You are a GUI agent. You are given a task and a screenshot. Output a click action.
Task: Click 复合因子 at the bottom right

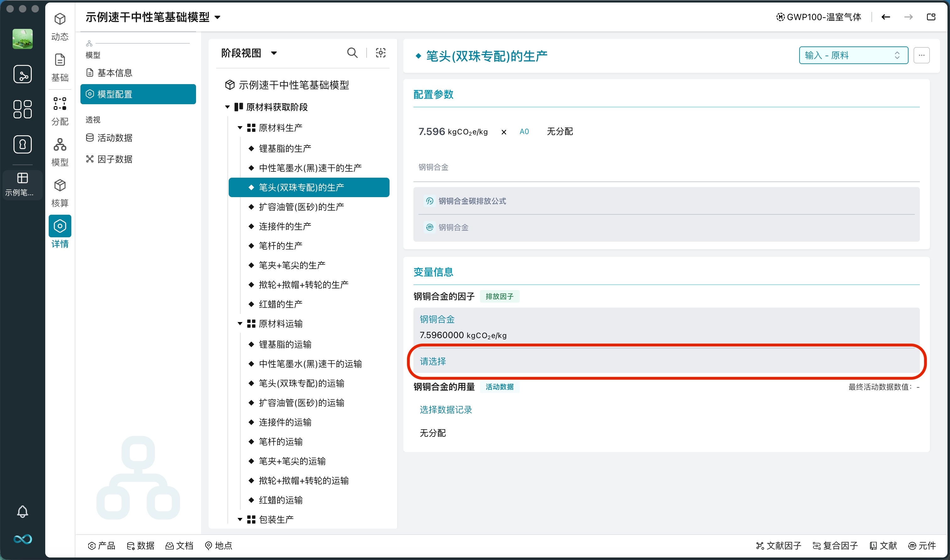click(835, 546)
